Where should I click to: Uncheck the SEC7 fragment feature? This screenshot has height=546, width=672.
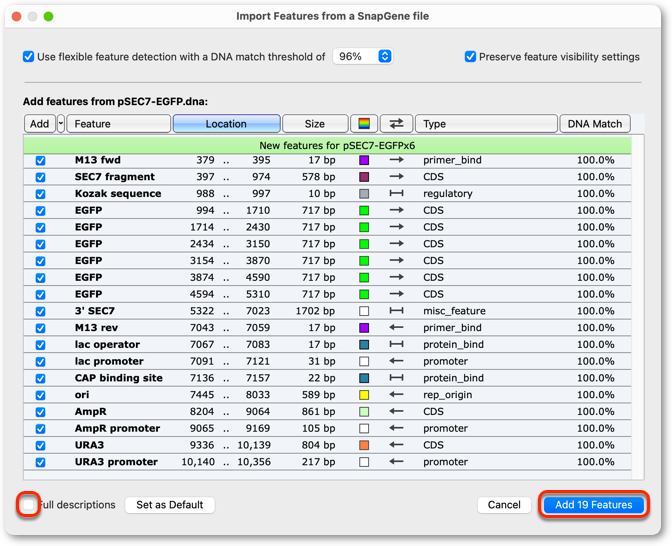coord(40,177)
